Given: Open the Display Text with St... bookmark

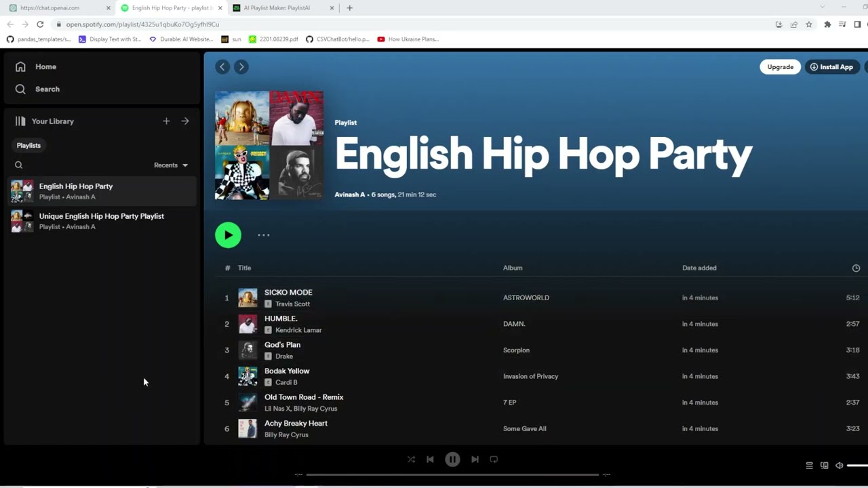Looking at the screenshot, I should pyautogui.click(x=110, y=39).
